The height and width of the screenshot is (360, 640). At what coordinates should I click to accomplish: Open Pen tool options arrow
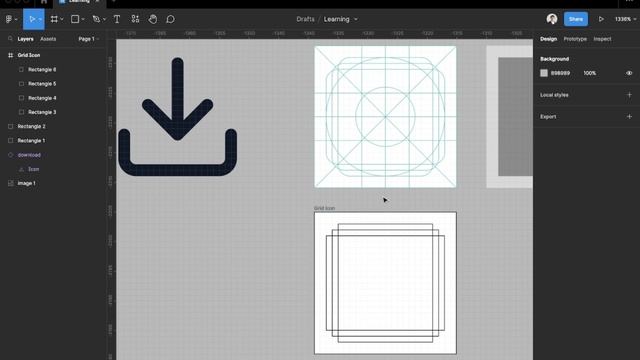point(104,20)
